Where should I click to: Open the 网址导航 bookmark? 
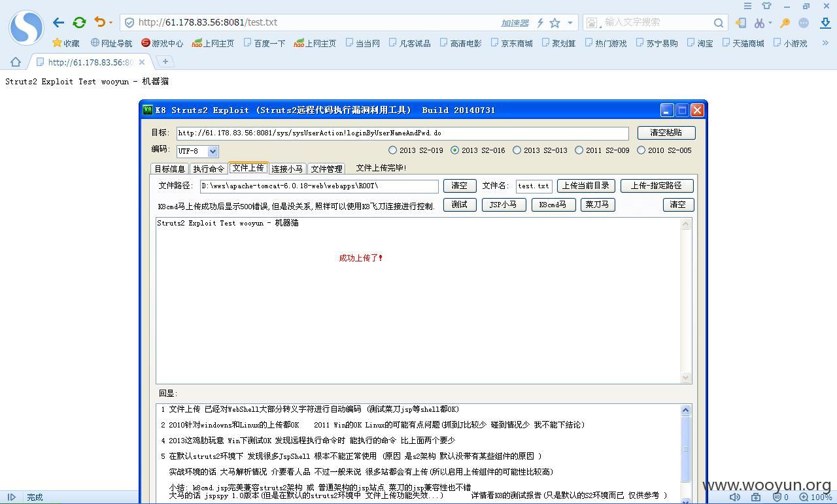tap(111, 43)
